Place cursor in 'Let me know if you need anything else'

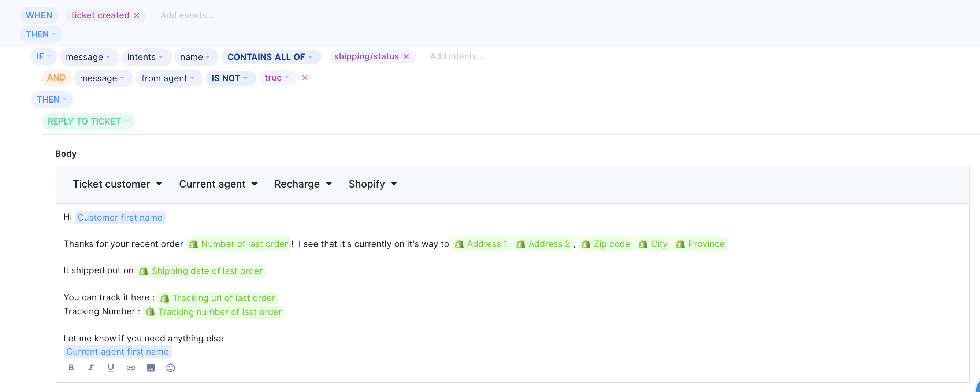coord(143,339)
